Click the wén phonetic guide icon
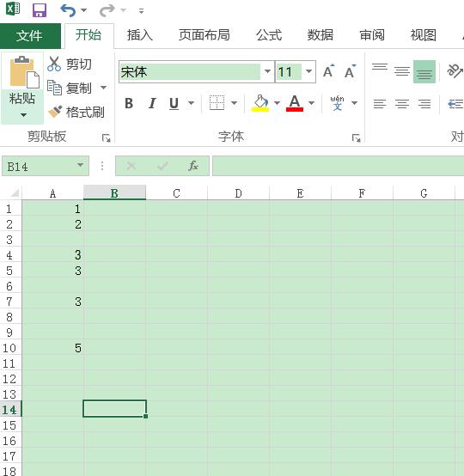Screen dimensions: 464x476 337,103
